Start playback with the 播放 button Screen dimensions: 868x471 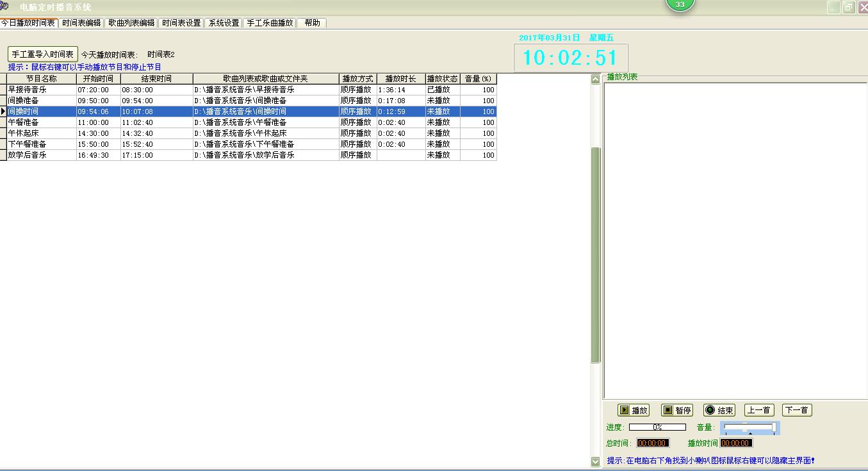634,410
